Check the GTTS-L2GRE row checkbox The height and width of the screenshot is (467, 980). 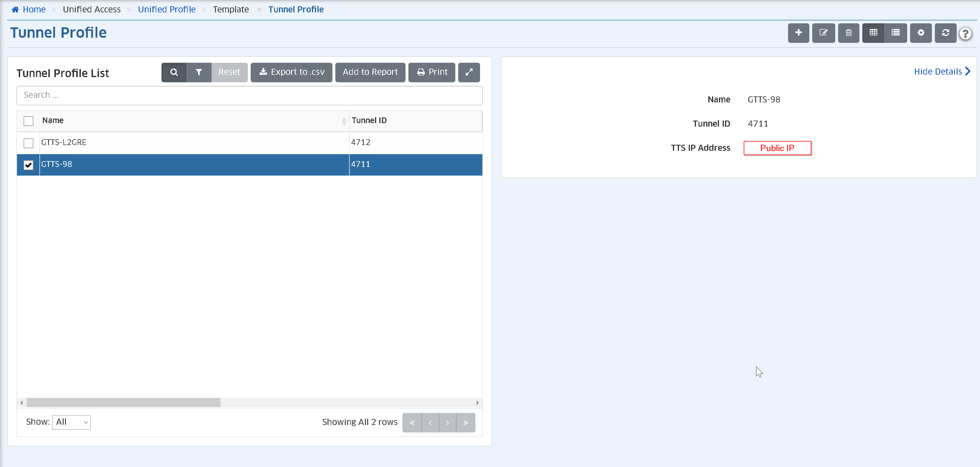(28, 143)
